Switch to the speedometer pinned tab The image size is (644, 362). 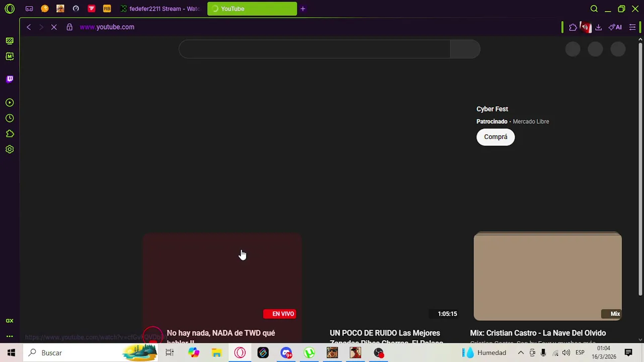[x=76, y=9]
